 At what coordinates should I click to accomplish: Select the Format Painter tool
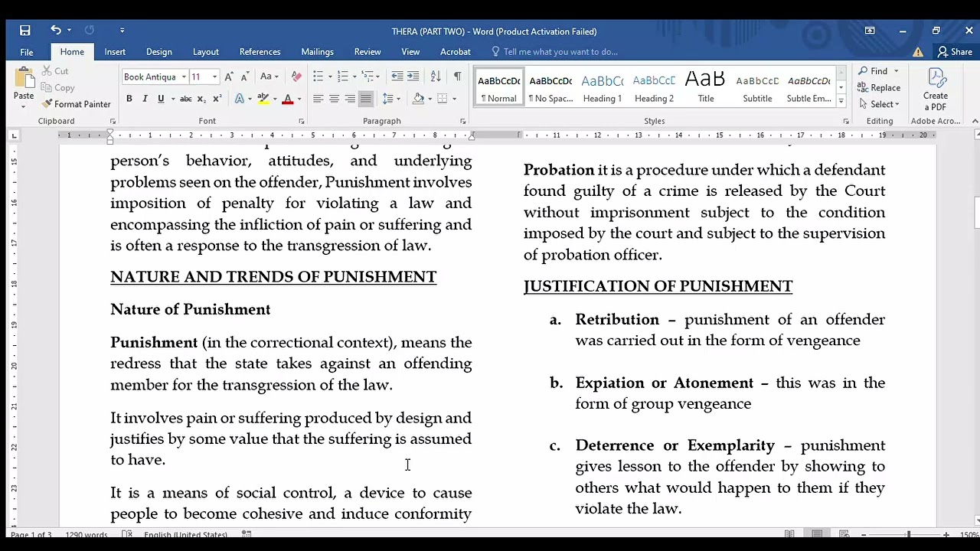click(76, 104)
